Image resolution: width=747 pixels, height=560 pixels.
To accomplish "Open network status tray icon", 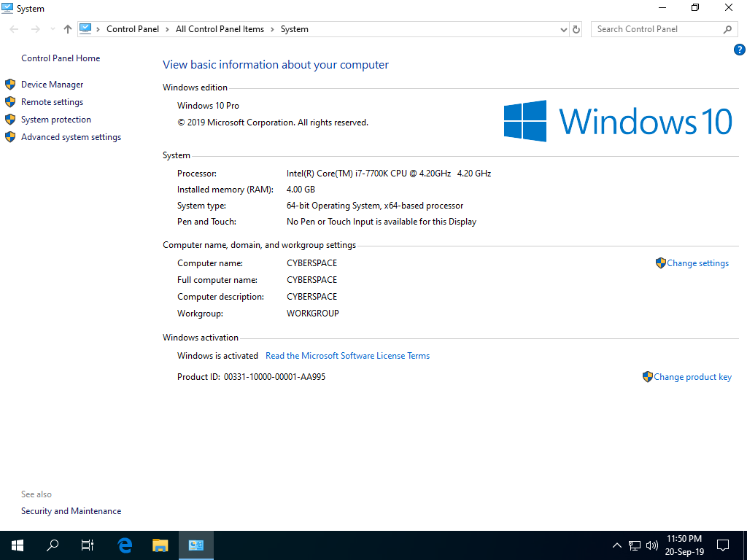I will pos(634,545).
